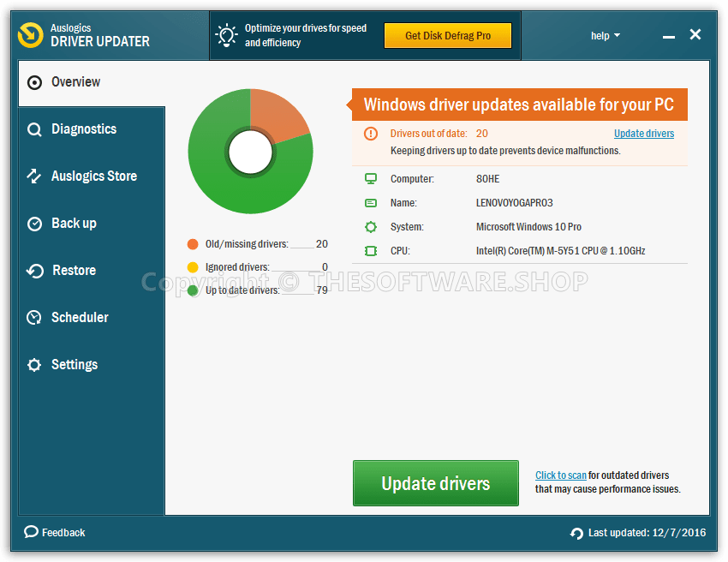
Task: Click the Back up checkmark icon
Action: click(34, 224)
